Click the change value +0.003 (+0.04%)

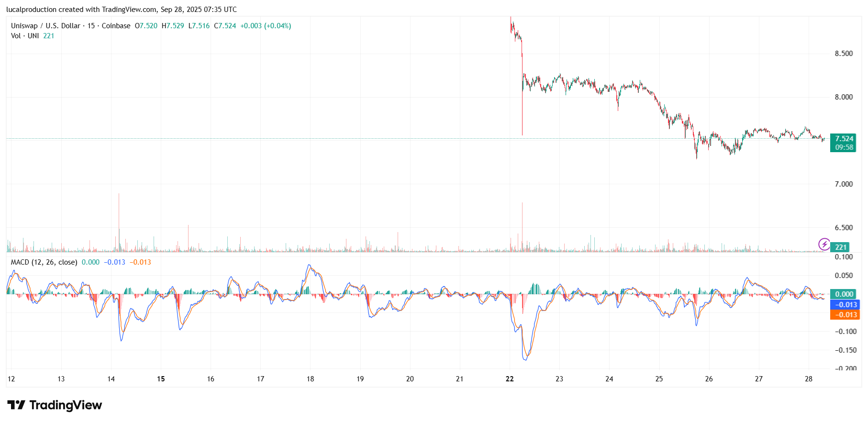(266, 26)
